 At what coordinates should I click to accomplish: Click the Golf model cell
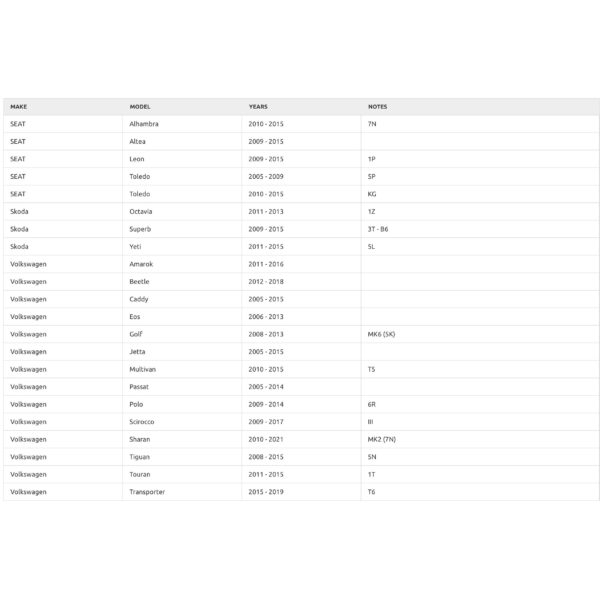click(x=137, y=334)
